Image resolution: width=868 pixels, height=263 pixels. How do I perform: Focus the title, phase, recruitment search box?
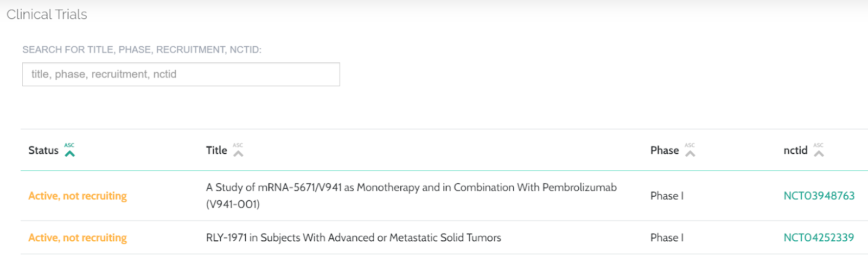[181, 74]
